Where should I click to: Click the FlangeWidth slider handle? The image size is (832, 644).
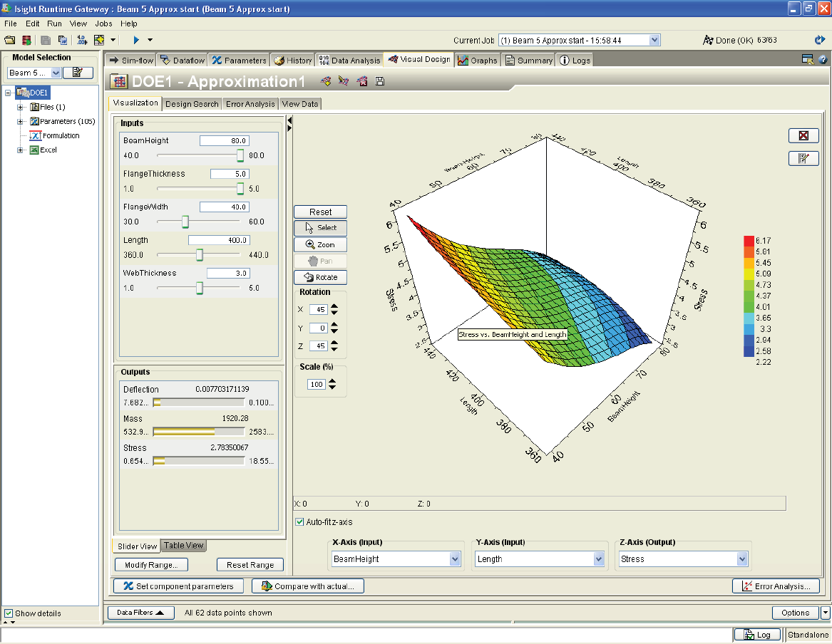185,222
